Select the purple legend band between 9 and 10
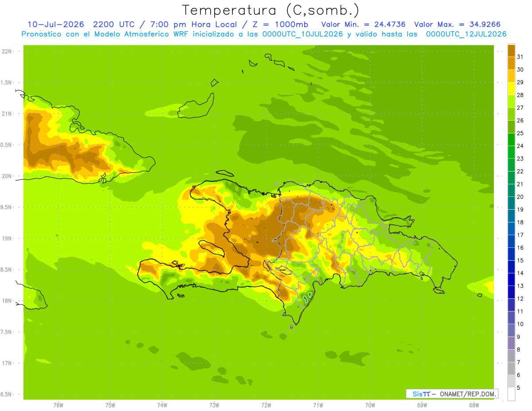The height and width of the screenshot is (411, 532). pos(511,330)
